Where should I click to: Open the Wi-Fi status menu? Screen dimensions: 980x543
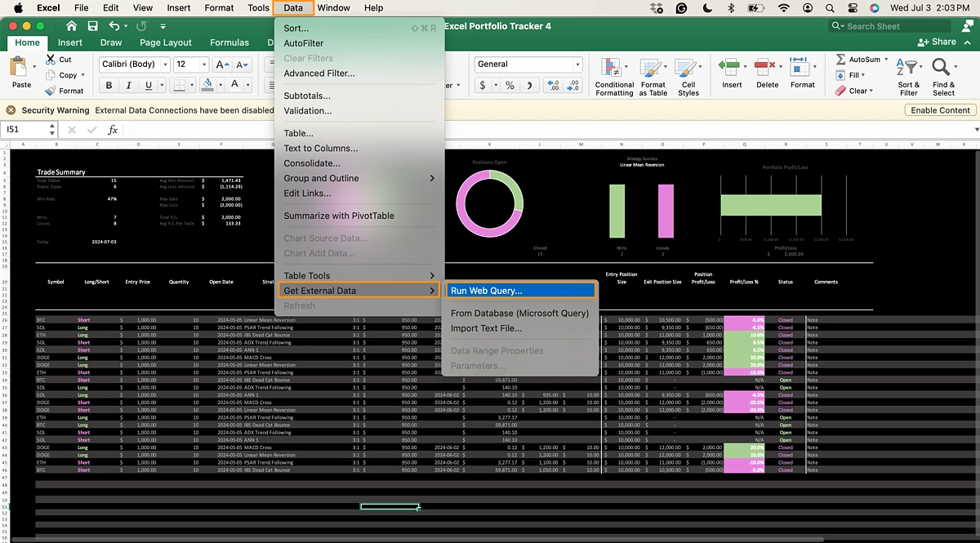(x=784, y=8)
